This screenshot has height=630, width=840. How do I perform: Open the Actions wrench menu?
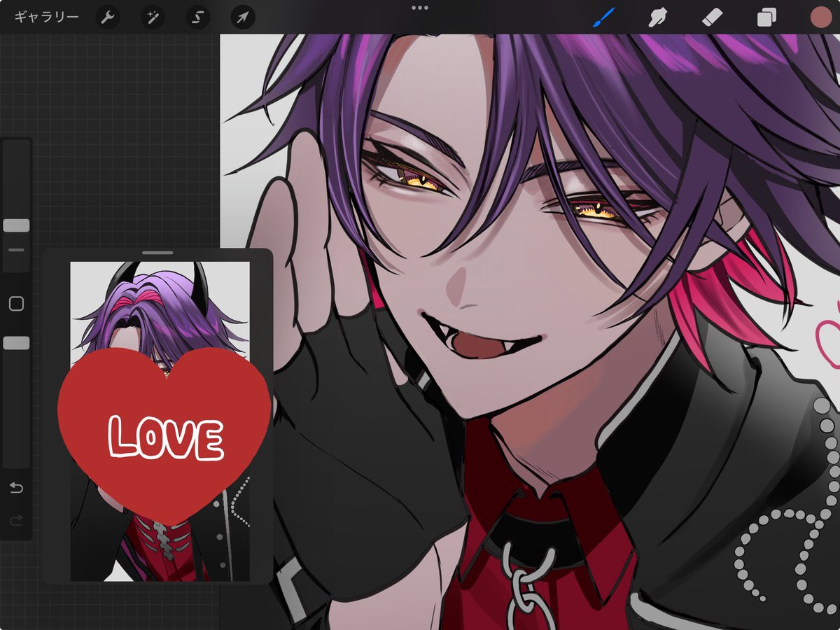(108, 17)
